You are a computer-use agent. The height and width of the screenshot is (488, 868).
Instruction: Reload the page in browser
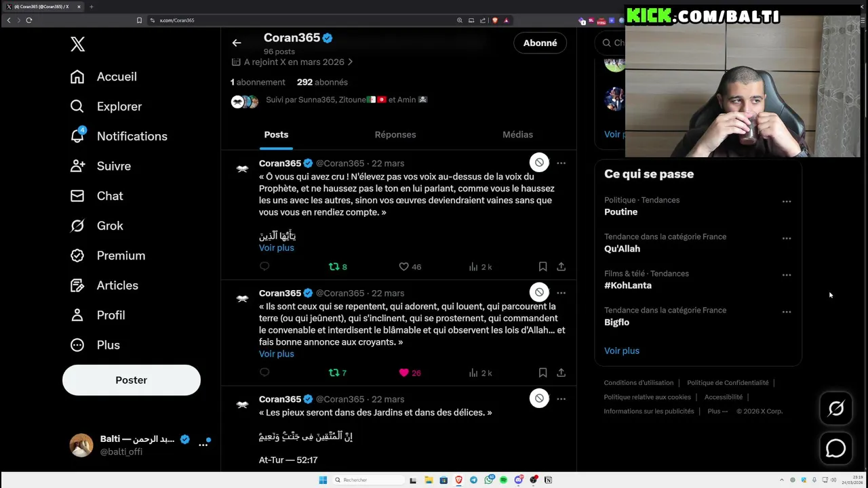click(x=29, y=20)
